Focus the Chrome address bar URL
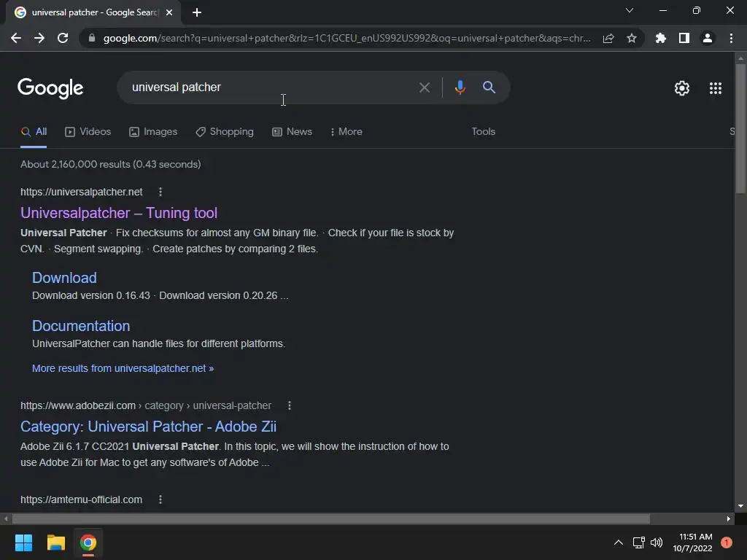The image size is (747, 560). click(x=347, y=38)
